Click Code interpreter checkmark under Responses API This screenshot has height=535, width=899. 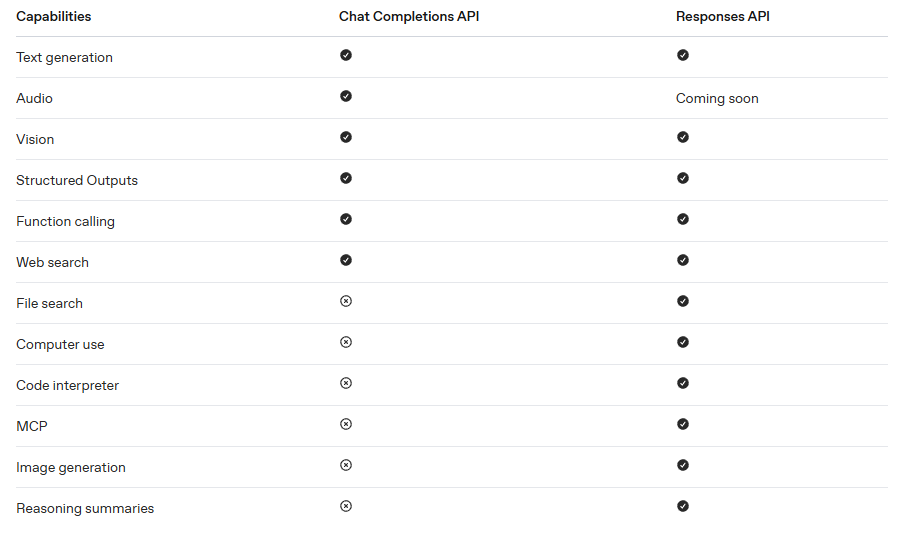tap(683, 383)
